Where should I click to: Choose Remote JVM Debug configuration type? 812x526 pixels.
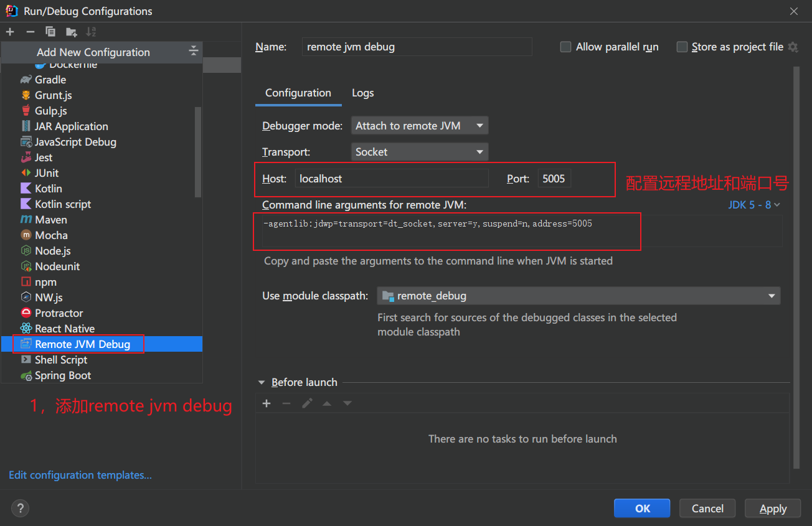point(101,344)
